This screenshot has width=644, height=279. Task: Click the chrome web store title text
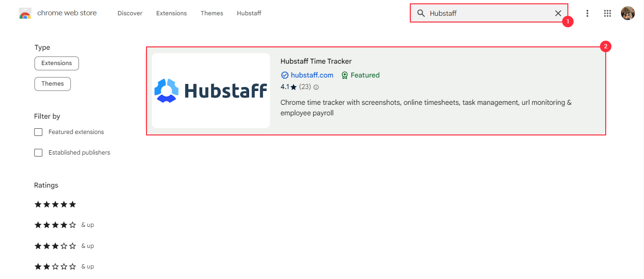click(x=67, y=13)
